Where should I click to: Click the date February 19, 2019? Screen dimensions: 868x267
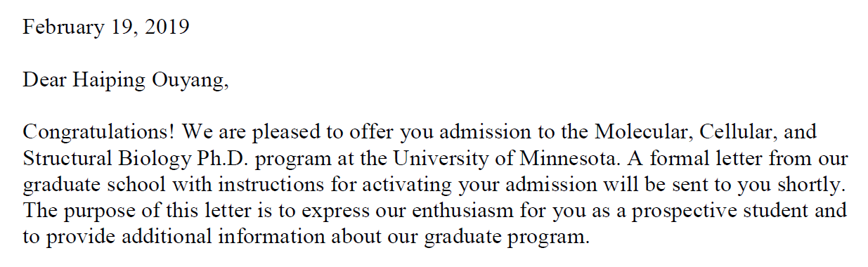coord(106,27)
